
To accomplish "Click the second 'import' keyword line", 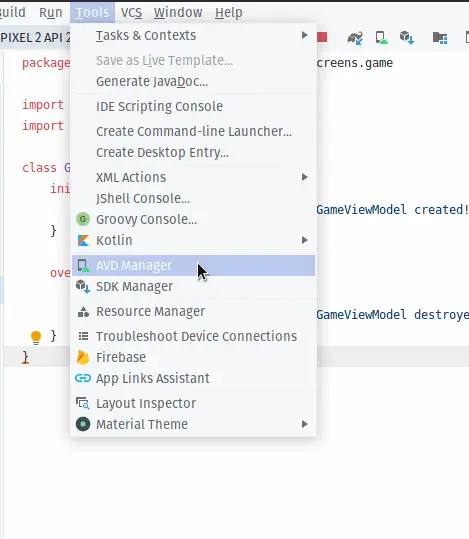I will [x=43, y=126].
